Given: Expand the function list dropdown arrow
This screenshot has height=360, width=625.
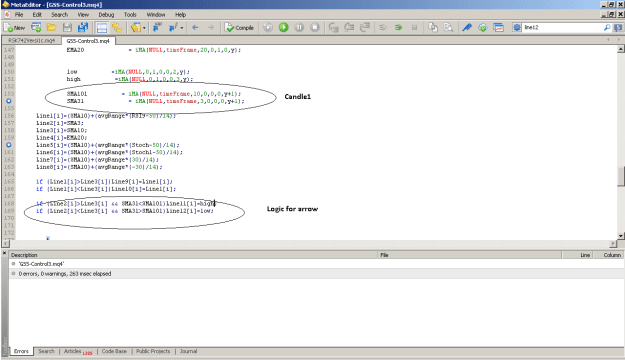Looking at the screenshot, I should click(x=182, y=28).
